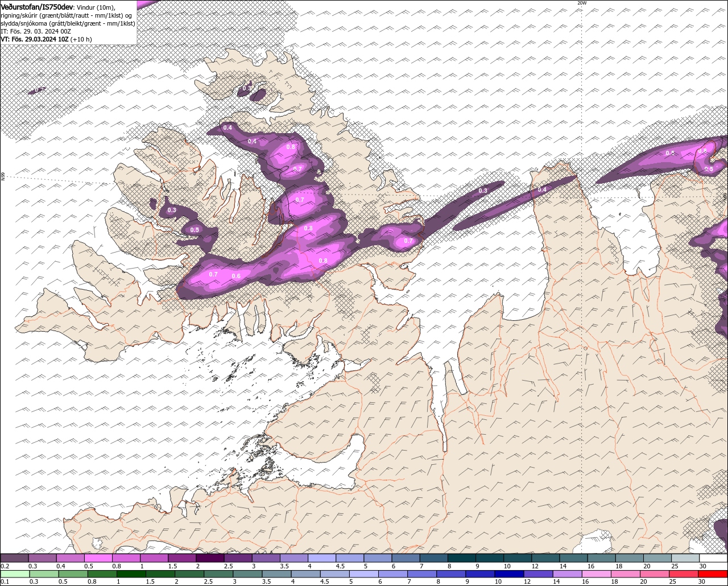This screenshot has height=586, width=728.
Task: Click the 'VT: Fös. 29.03.2024 10Z' valid time text
Action: click(x=35, y=39)
